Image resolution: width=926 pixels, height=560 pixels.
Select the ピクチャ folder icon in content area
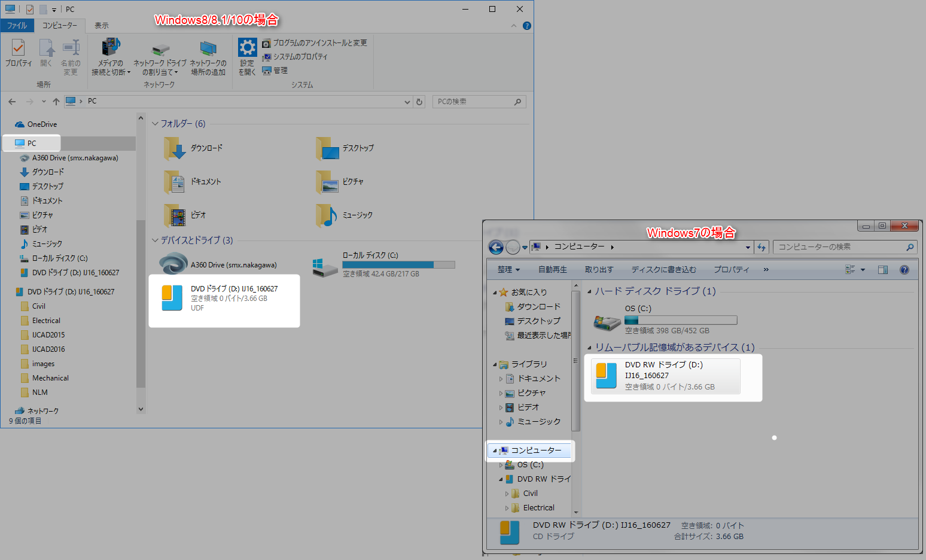click(x=327, y=182)
